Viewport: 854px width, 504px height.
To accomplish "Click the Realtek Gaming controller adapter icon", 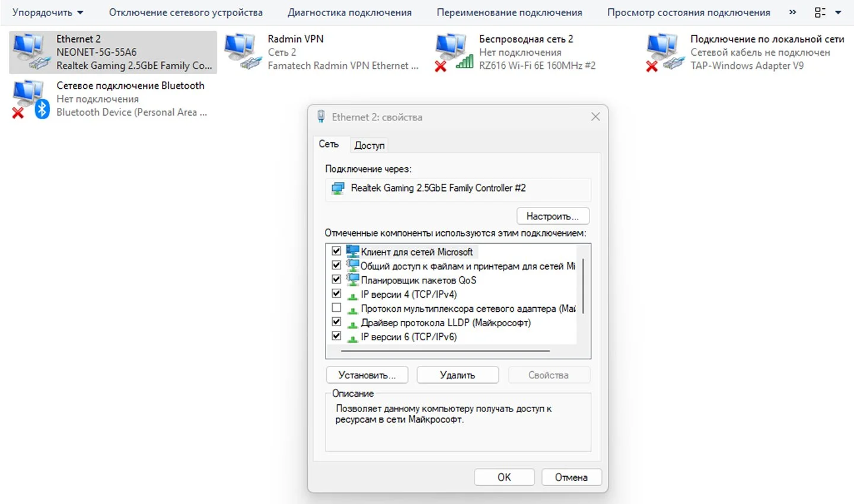I will [x=338, y=189].
